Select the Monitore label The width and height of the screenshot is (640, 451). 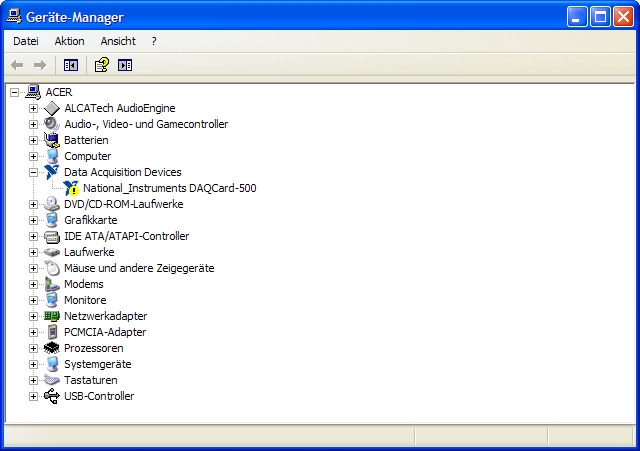point(85,300)
